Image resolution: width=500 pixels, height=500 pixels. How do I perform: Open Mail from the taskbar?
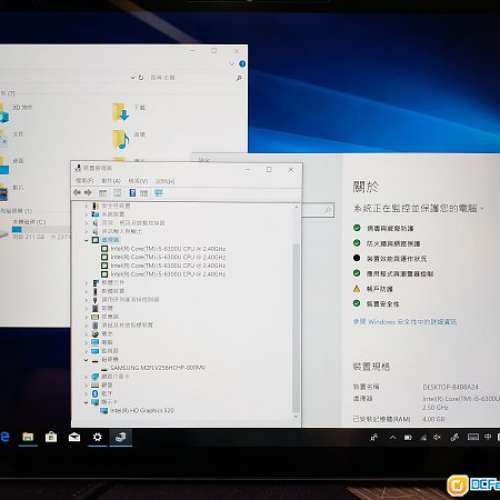pos(74,437)
